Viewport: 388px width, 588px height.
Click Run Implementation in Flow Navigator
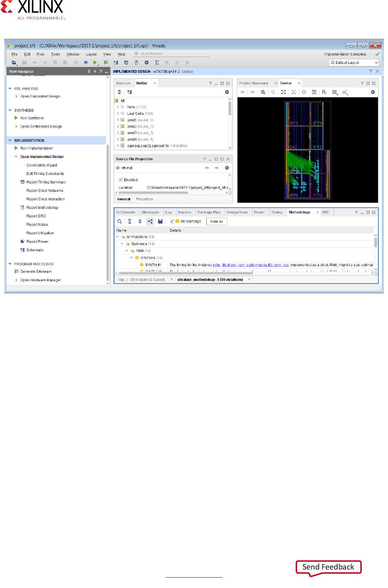[x=37, y=148]
